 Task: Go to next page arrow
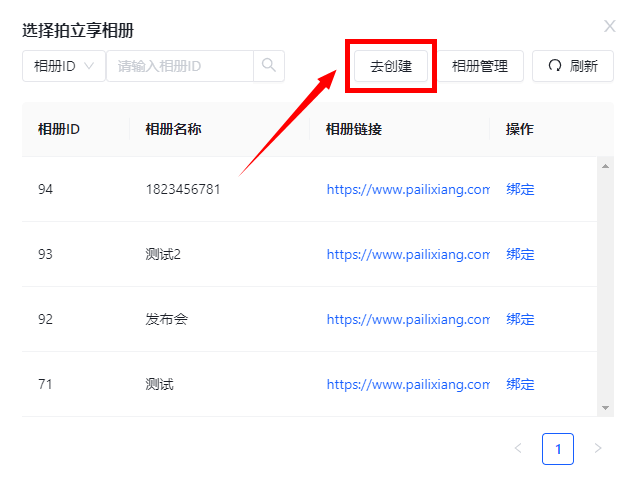(x=598, y=448)
